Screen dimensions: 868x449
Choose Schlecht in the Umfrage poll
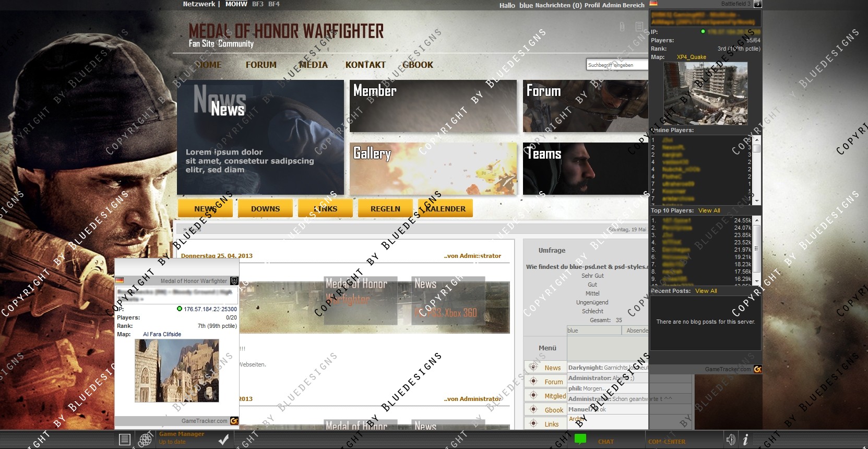tap(592, 311)
